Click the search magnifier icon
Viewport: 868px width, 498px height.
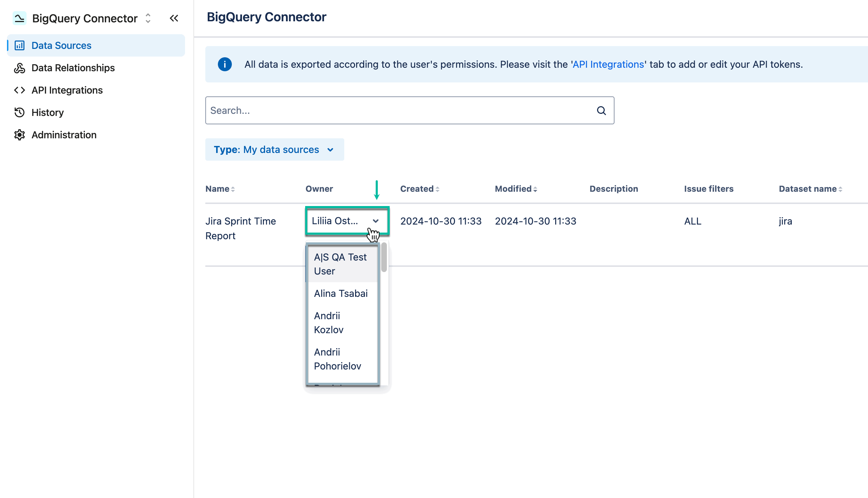pyautogui.click(x=601, y=110)
